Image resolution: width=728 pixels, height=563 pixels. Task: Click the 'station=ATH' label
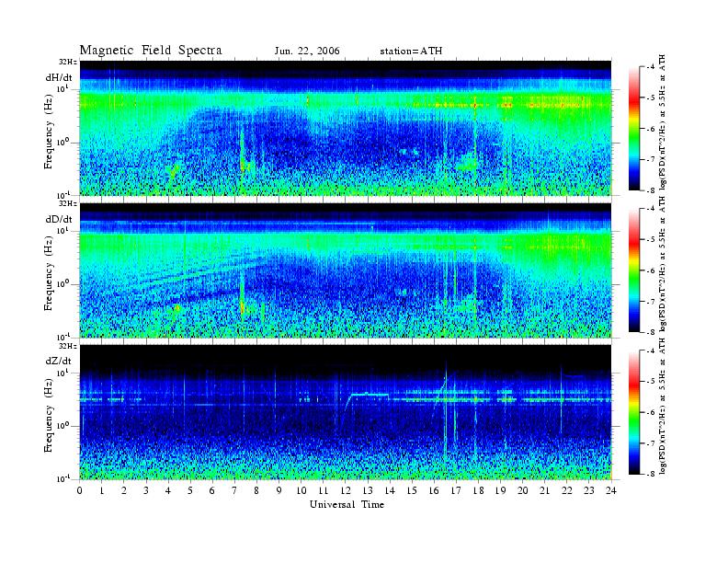click(x=411, y=52)
